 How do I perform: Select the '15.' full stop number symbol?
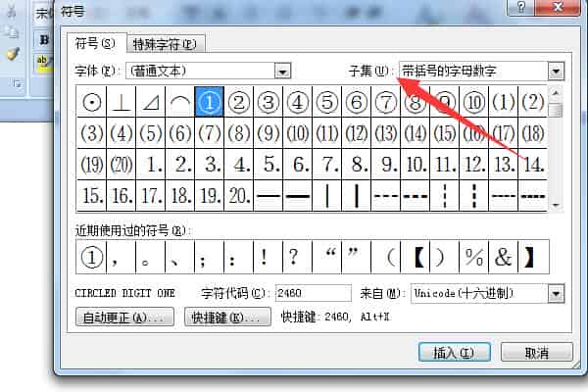click(x=91, y=195)
